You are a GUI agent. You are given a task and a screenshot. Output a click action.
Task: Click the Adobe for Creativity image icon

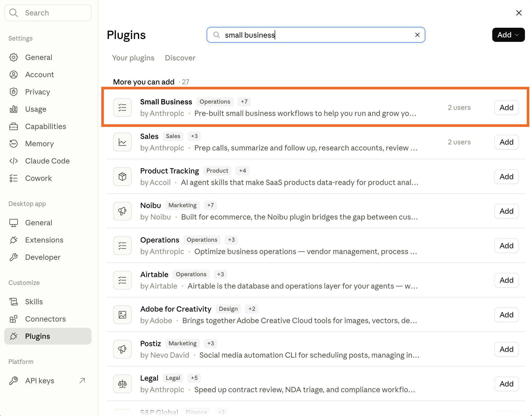(122, 315)
